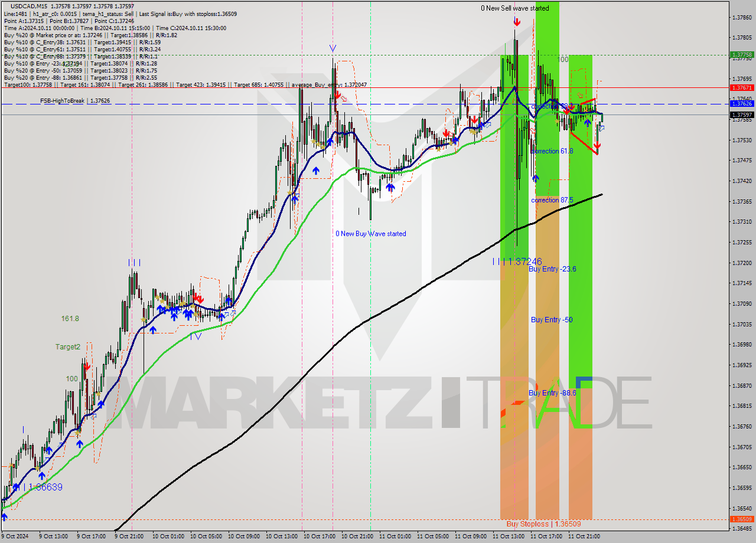This screenshot has height=543, width=756.
Task: Click the '0 New Sell wave started' annotation
Action: [x=515, y=8]
